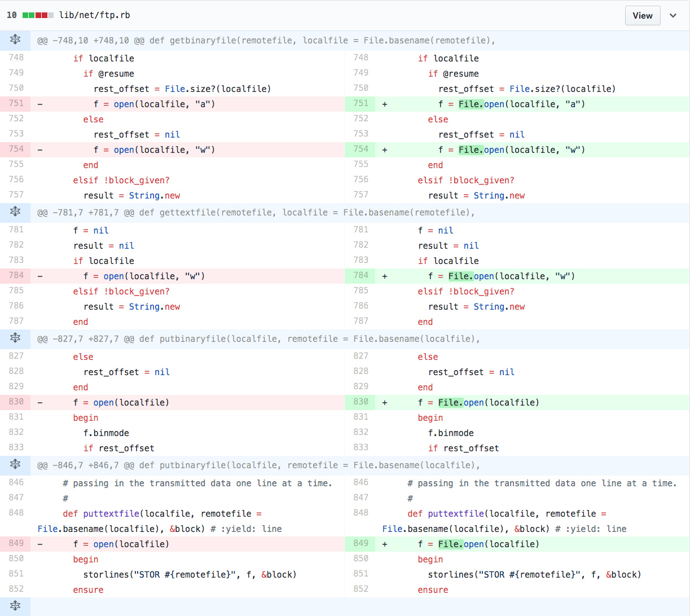The width and height of the screenshot is (690, 616).
Task: Select deleted line number 754
Action: click(16, 149)
